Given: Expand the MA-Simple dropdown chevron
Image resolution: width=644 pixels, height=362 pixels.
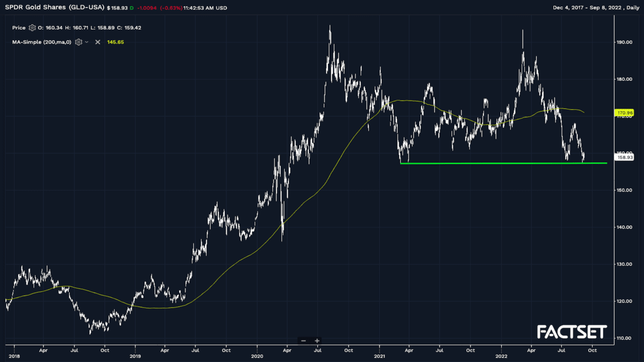Looking at the screenshot, I should pos(87,42).
